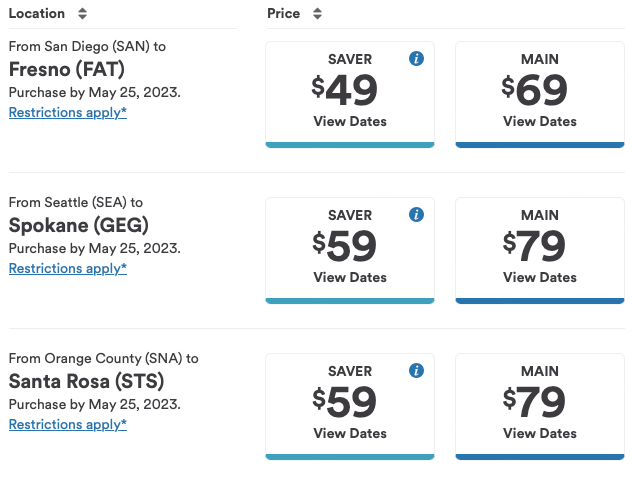This screenshot has height=481, width=637.
Task: Open Restrictions apply link for Spokane
Action: [x=68, y=268]
